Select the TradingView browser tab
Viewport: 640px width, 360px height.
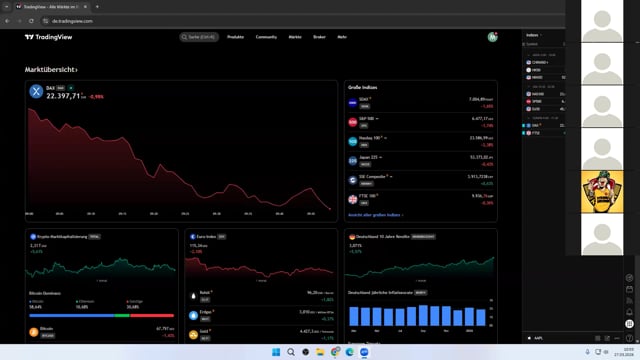pyautogui.click(x=51, y=7)
